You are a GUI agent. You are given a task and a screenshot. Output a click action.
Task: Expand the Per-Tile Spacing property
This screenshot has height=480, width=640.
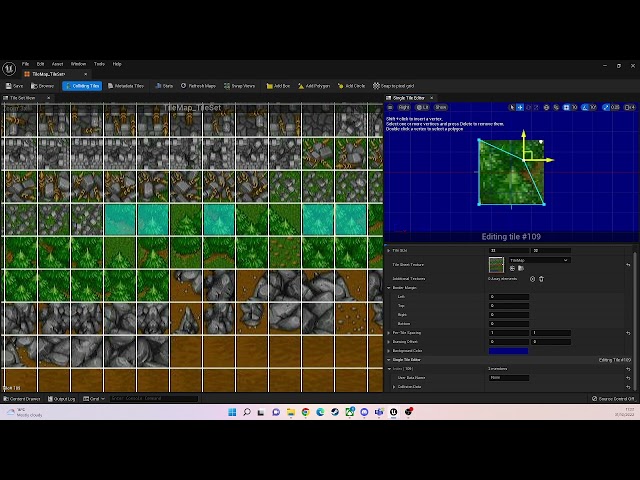click(389, 333)
